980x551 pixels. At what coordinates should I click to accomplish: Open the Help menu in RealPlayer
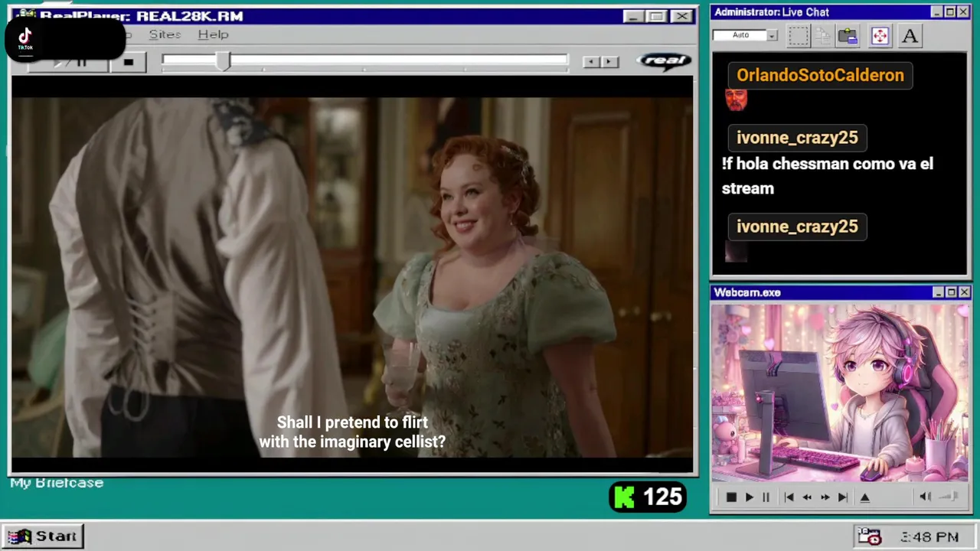pyautogui.click(x=213, y=34)
